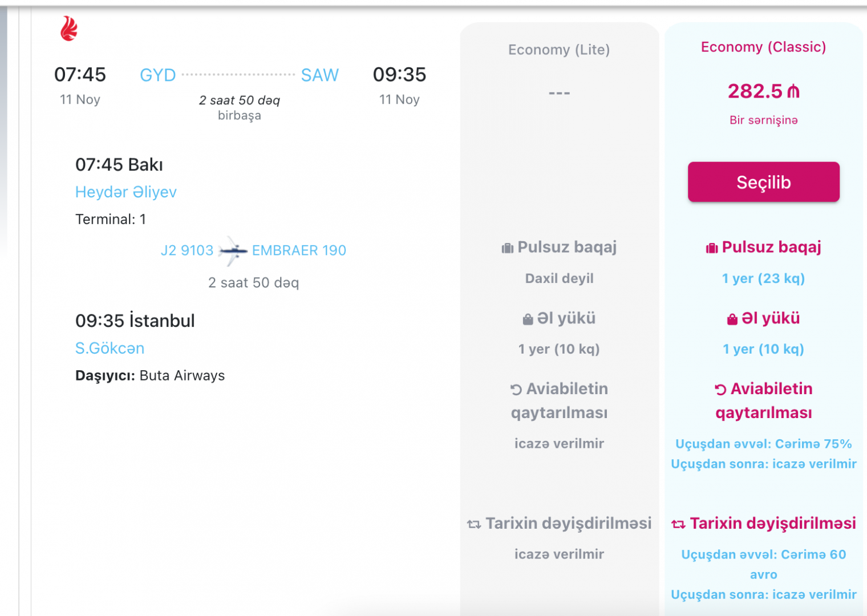Click the red AZAL airline logo

tap(69, 29)
